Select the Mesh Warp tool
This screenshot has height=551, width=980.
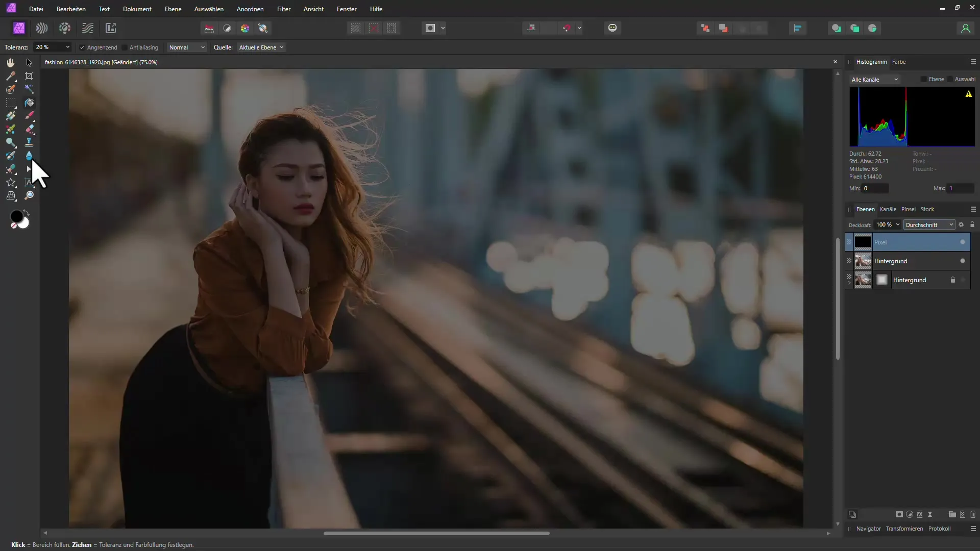tap(10, 195)
